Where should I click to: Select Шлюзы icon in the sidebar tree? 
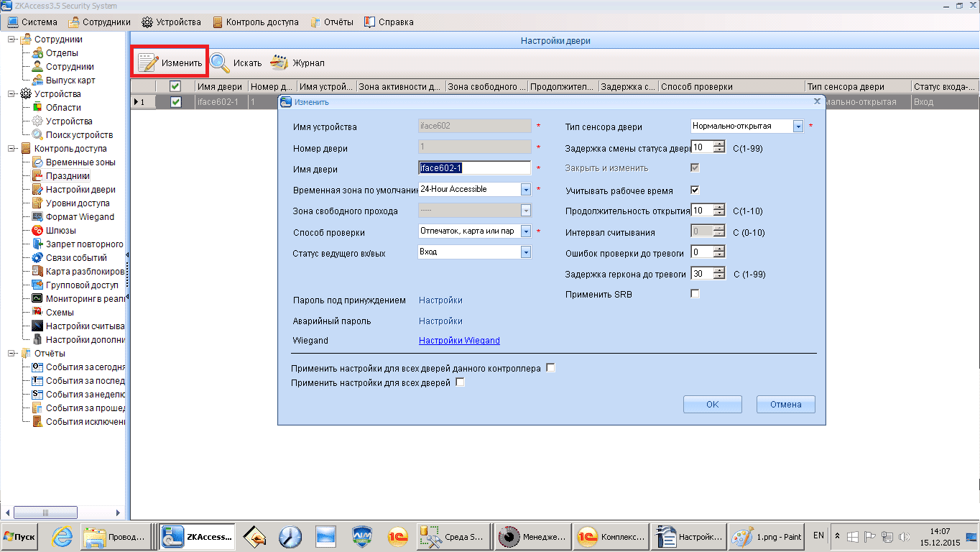[x=38, y=231]
